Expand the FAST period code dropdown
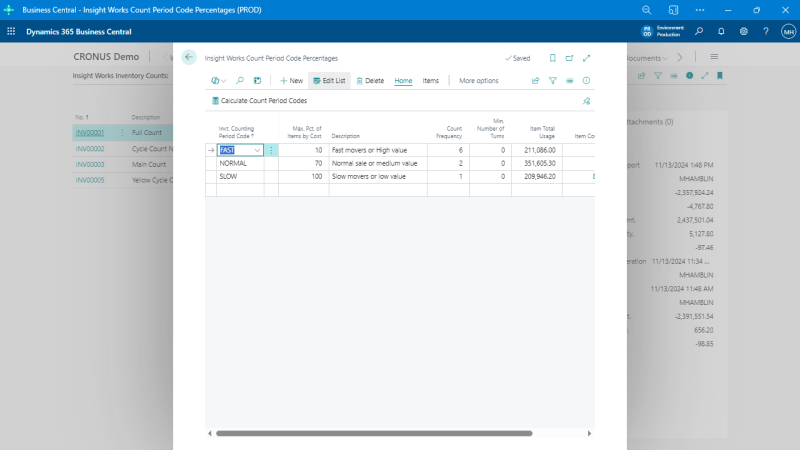Viewport: 800px width, 450px height. 258,150
